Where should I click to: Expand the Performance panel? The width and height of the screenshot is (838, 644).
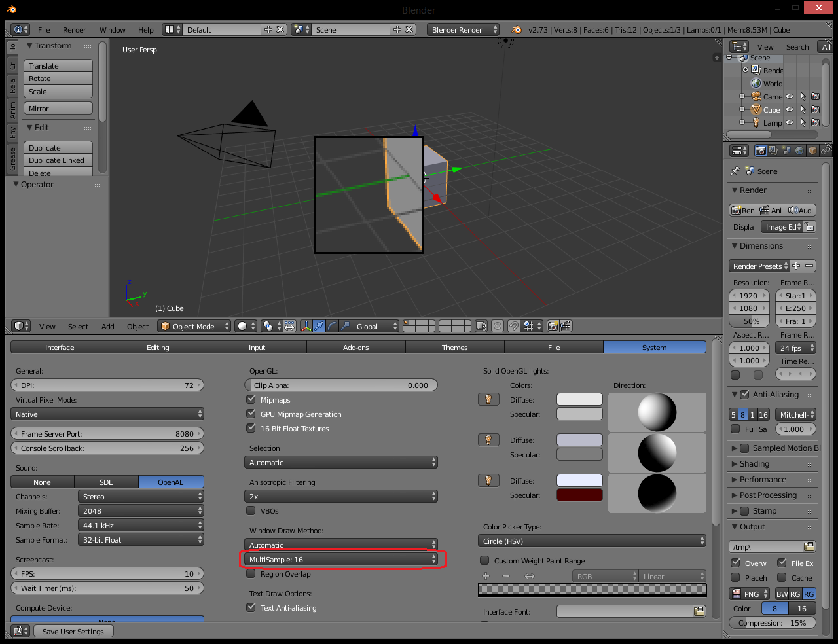pyautogui.click(x=763, y=480)
